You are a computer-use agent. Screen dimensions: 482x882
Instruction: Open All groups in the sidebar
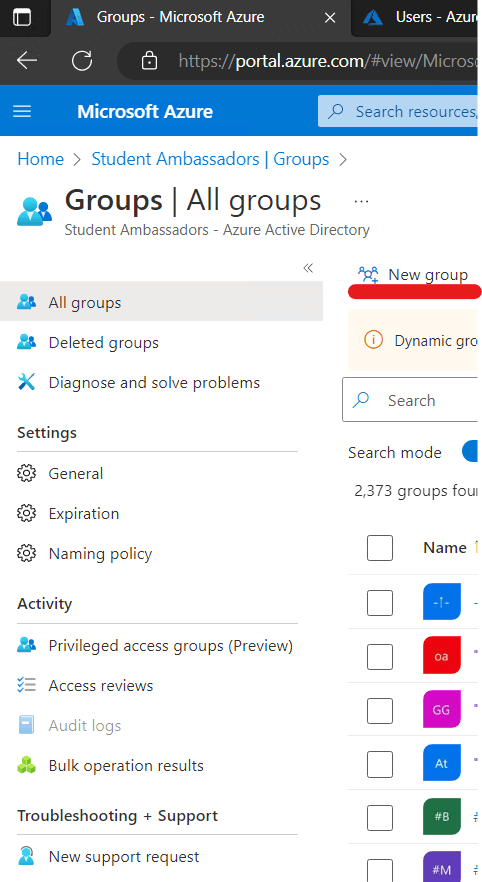click(161, 302)
